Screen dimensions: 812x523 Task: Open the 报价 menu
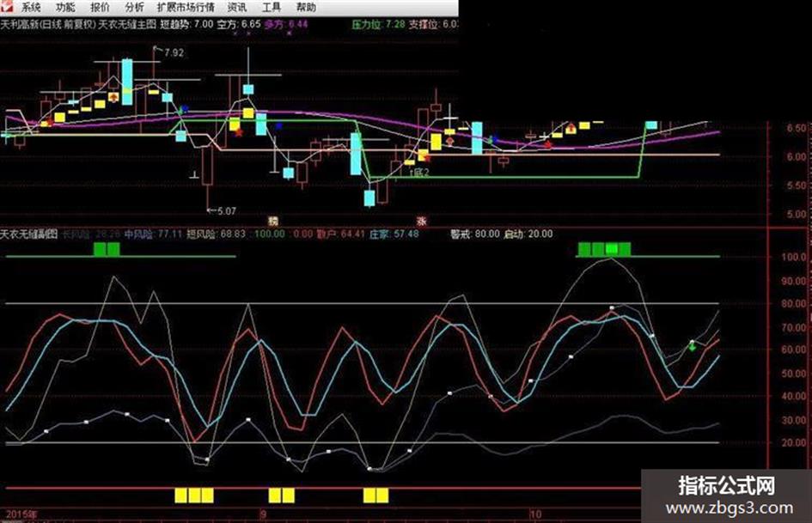[x=100, y=7]
